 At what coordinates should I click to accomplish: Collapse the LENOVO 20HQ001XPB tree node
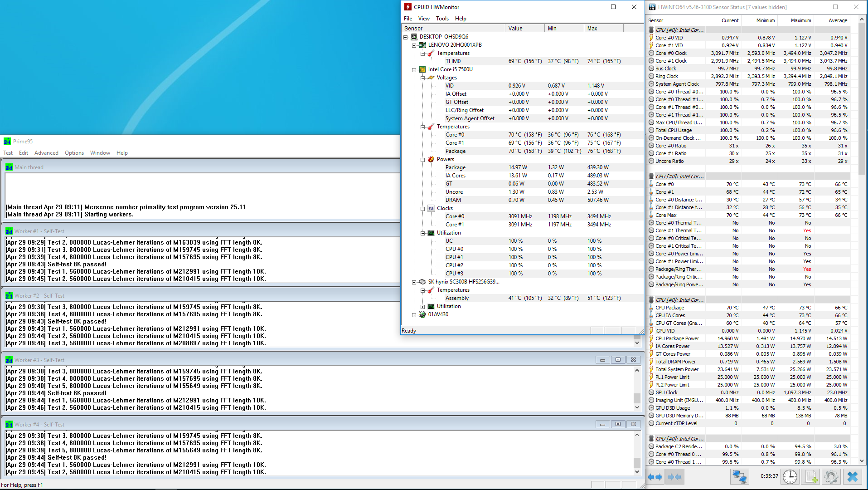[414, 45]
